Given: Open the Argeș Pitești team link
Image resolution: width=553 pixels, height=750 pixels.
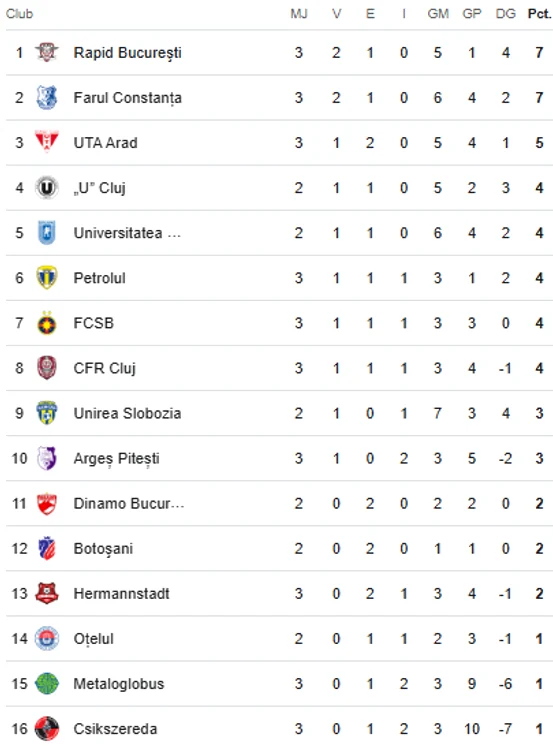Looking at the screenshot, I should [116, 459].
